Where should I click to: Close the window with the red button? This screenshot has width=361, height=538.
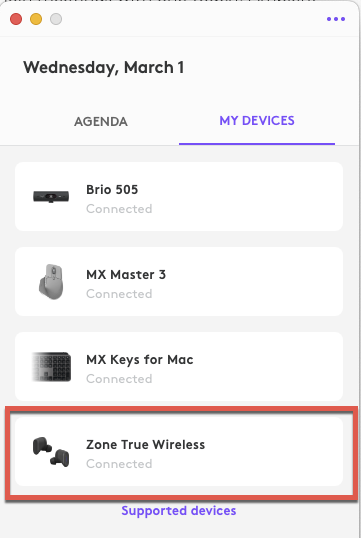(x=16, y=19)
